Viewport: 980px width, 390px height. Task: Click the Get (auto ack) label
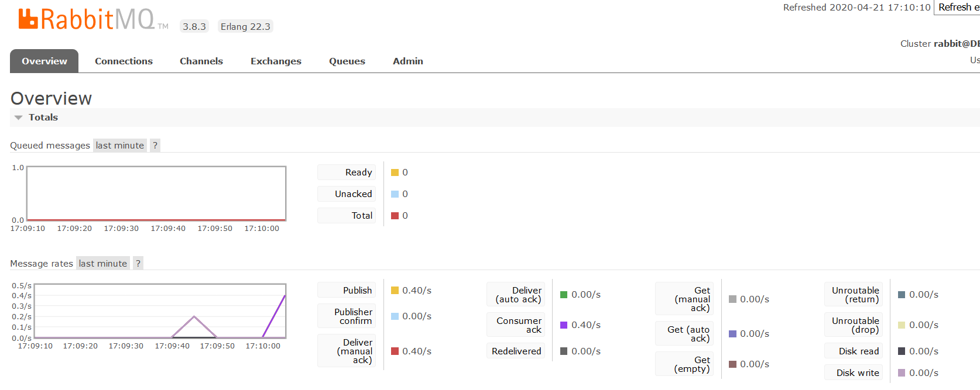[x=684, y=334]
